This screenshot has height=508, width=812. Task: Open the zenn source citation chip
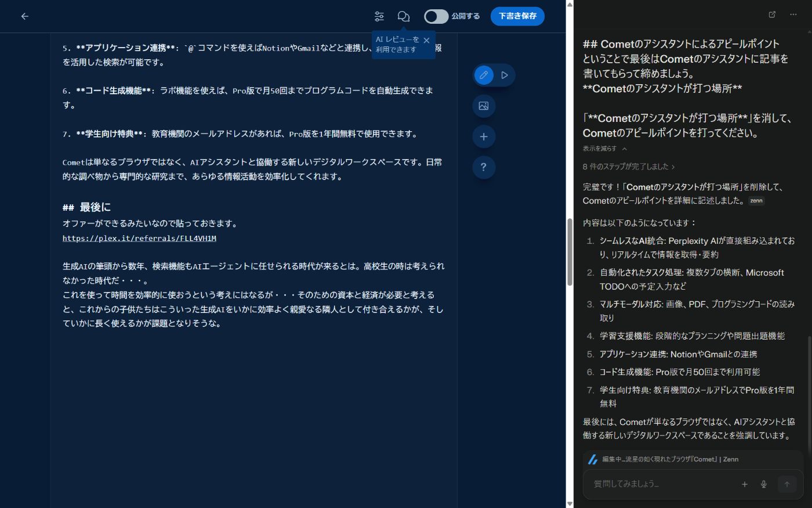click(756, 201)
